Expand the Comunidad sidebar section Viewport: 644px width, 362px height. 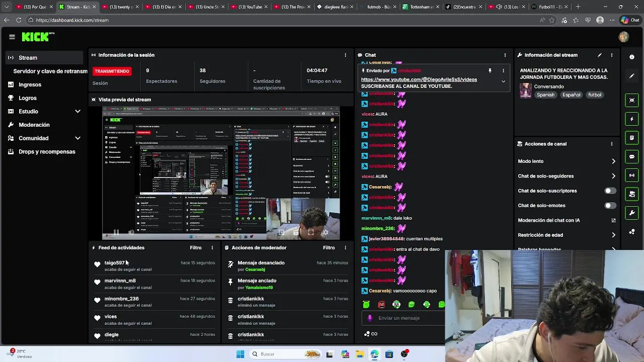pos(77,138)
